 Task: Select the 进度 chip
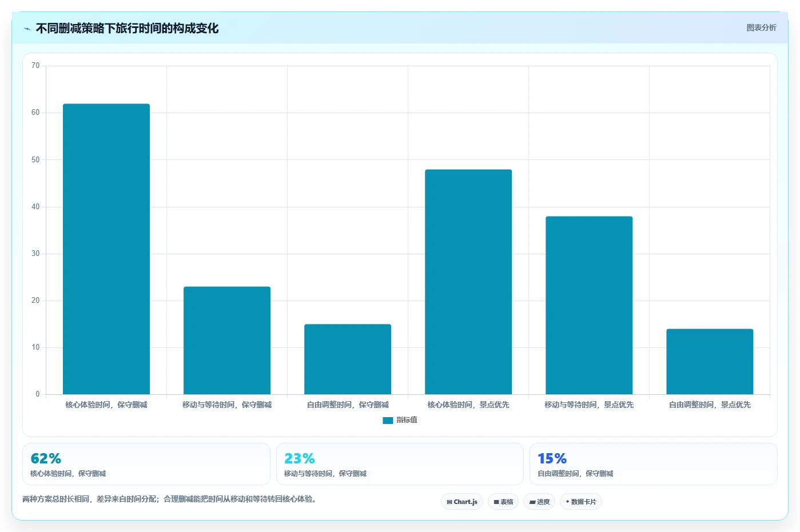(539, 502)
